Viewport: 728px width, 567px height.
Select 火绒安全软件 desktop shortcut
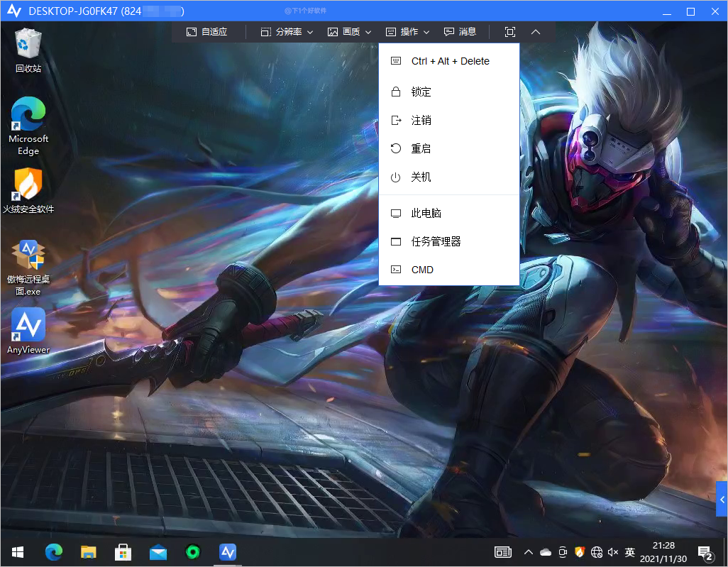[x=28, y=190]
